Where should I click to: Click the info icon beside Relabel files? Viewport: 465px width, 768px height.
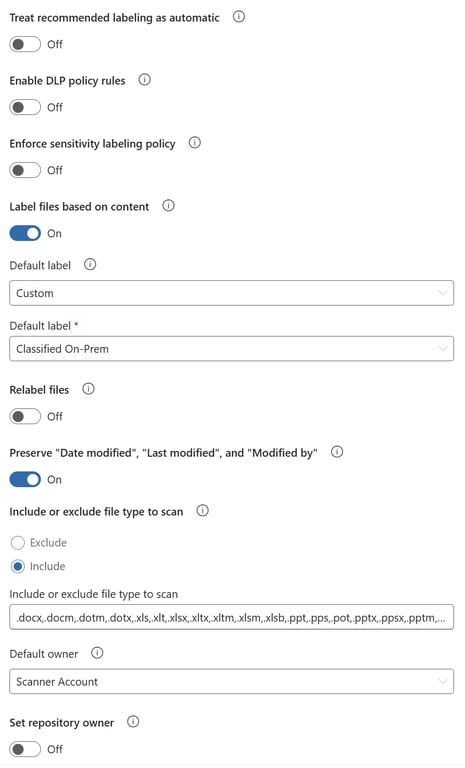88,389
